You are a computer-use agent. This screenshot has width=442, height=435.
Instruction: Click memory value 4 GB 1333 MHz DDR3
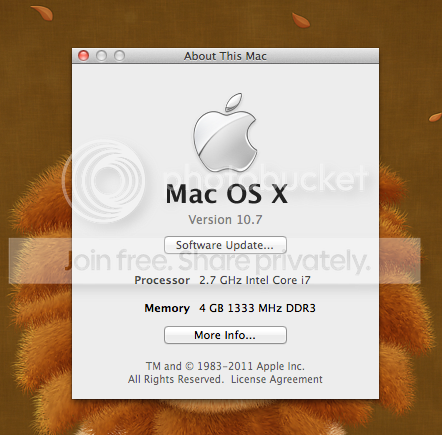pyautogui.click(x=257, y=308)
